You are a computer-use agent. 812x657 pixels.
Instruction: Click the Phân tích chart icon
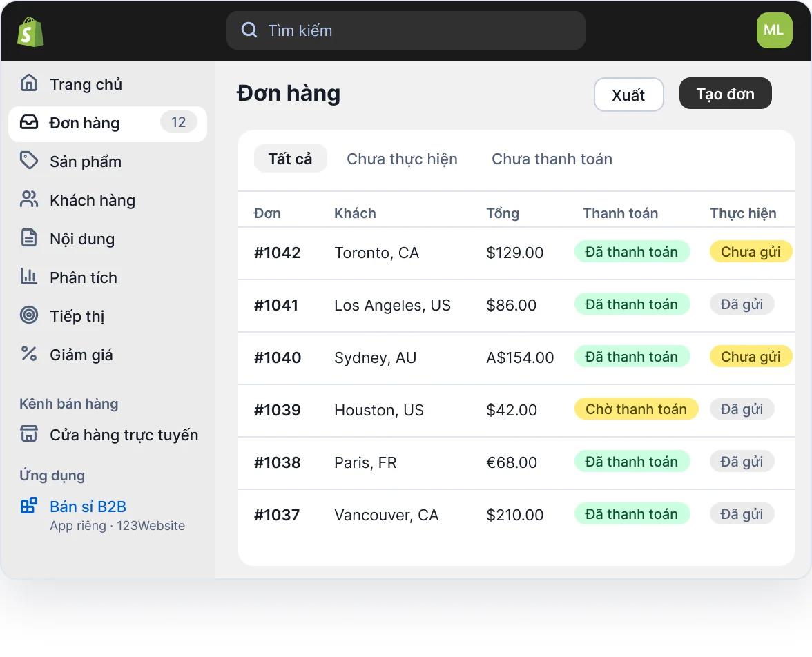(29, 277)
